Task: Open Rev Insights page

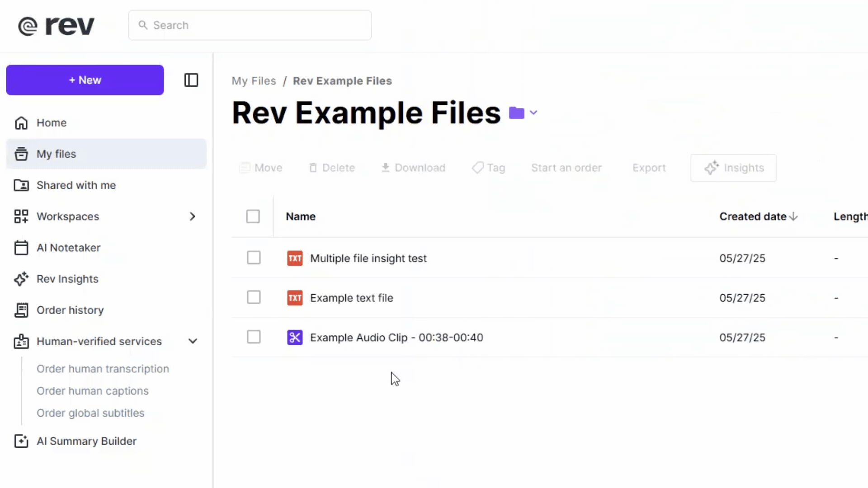Action: tap(106, 279)
